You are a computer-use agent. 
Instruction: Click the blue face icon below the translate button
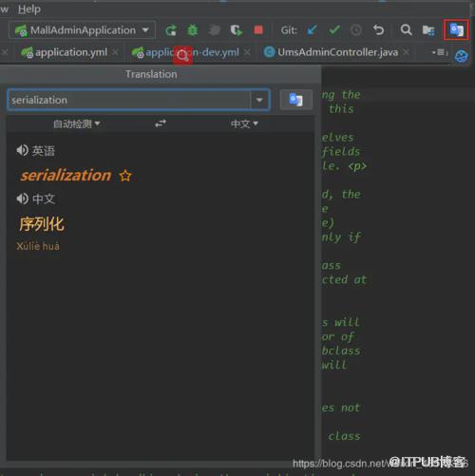pos(461,56)
